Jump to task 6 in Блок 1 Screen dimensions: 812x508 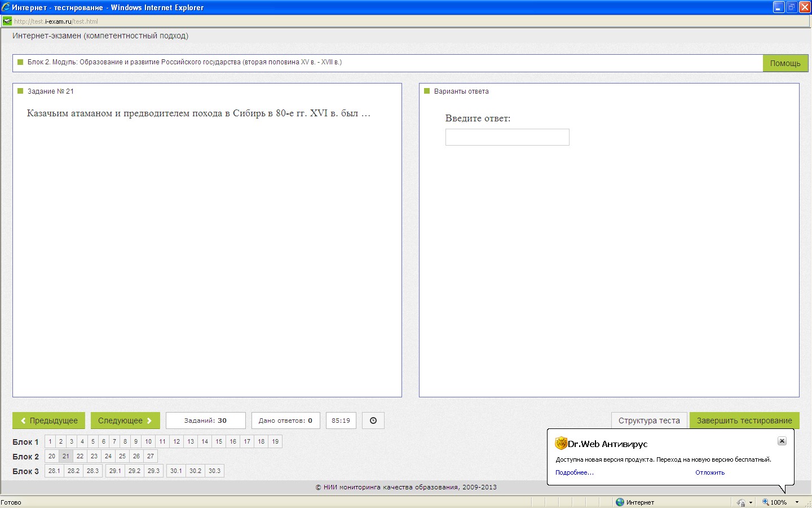click(x=104, y=441)
